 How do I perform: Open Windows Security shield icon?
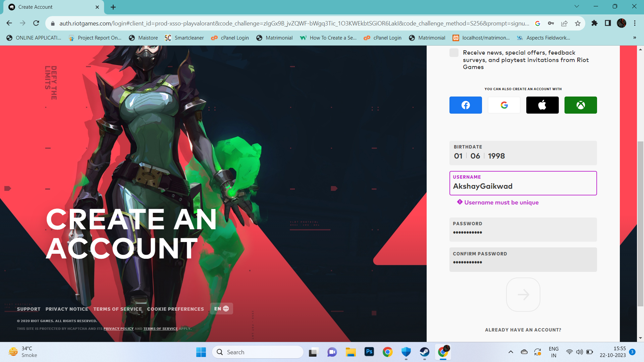406,352
